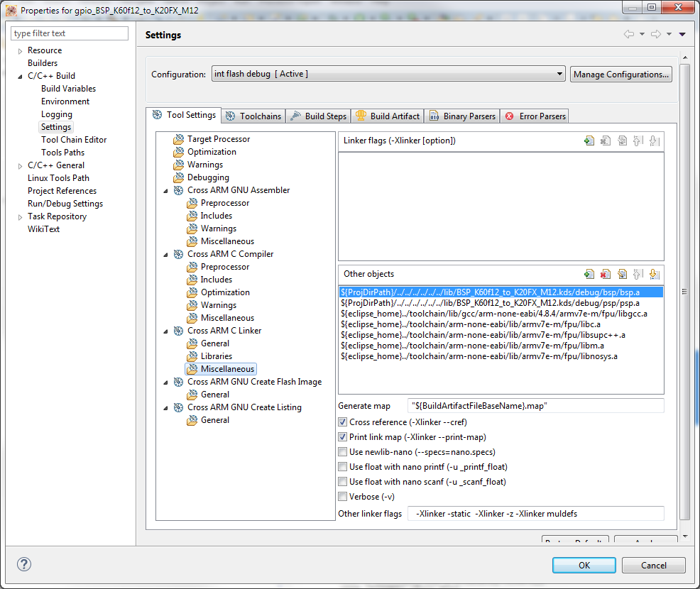Collapse Cross ARM GNU Create Flash Image
700x589 pixels.
tap(165, 382)
